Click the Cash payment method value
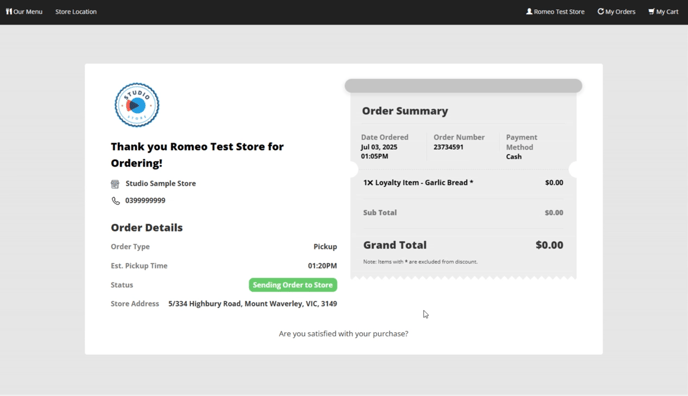Screen dimensions: 688x396 (514, 157)
